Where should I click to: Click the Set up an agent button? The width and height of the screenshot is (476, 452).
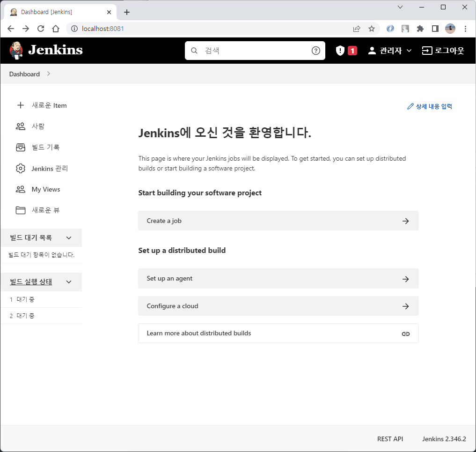pos(278,279)
